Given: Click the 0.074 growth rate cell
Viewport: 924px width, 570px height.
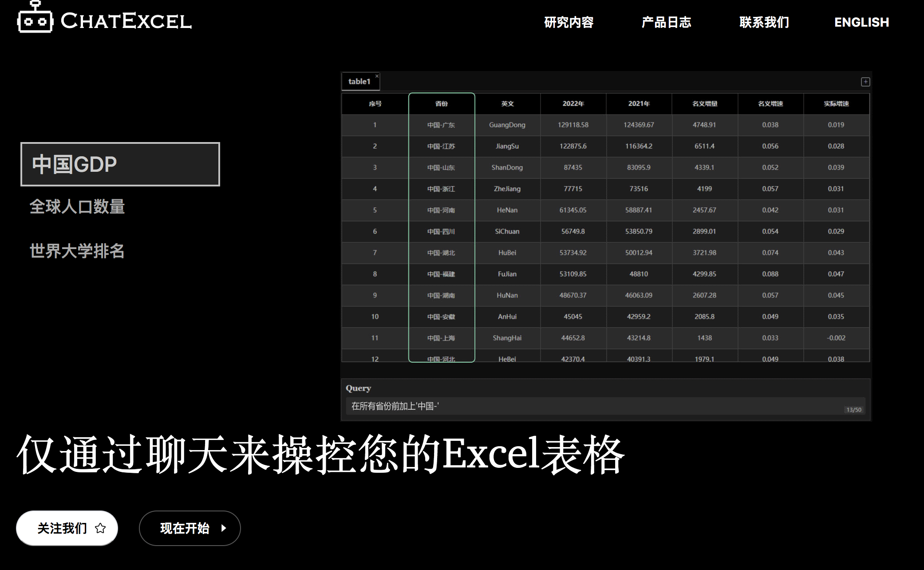Looking at the screenshot, I should click(x=770, y=253).
